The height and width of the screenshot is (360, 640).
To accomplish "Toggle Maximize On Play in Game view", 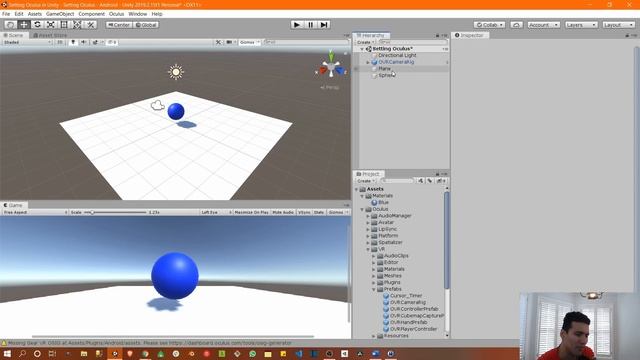I will 251,212.
